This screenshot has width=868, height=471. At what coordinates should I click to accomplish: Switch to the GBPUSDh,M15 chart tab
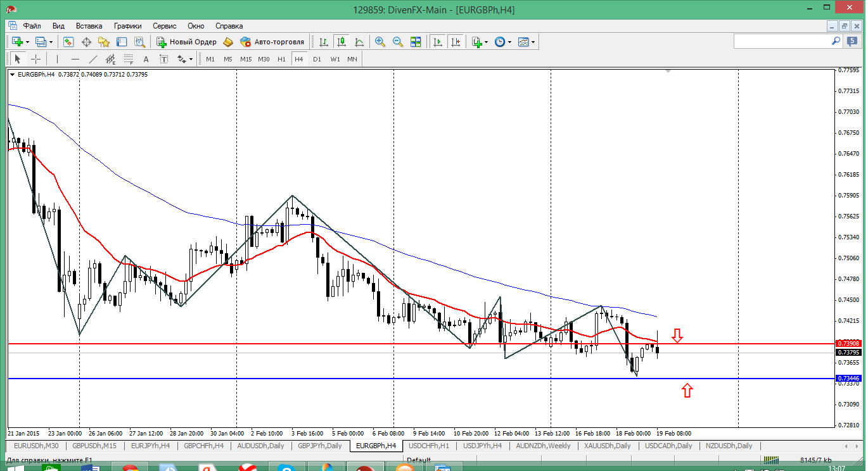click(94, 446)
